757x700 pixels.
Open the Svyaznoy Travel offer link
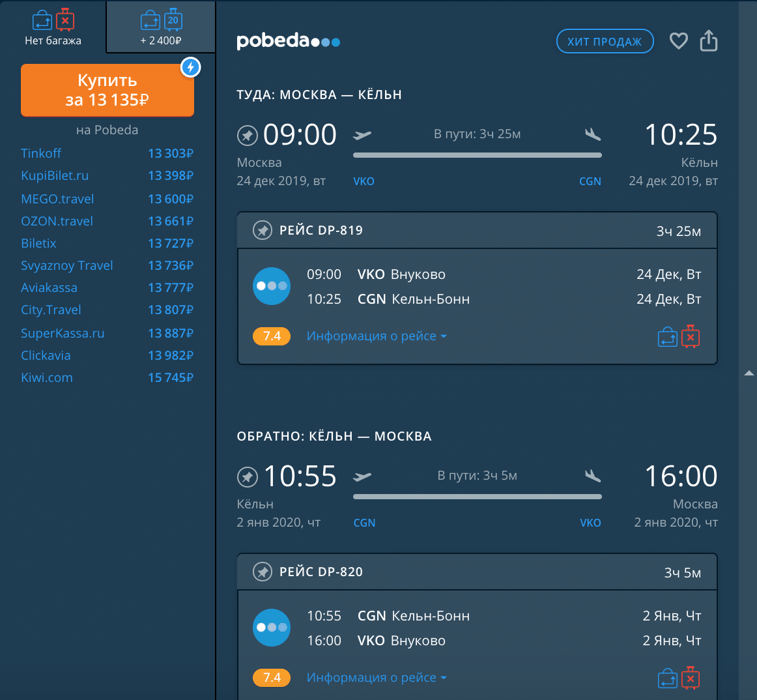107,265
